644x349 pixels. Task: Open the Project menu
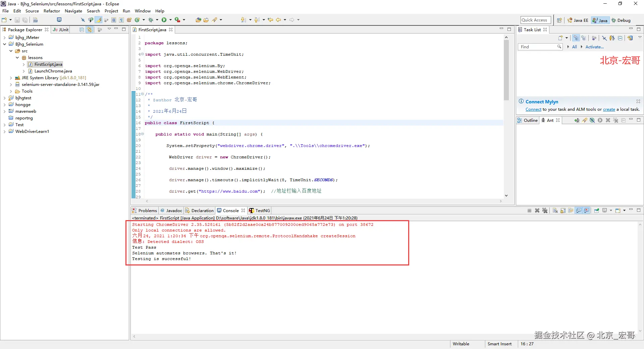pyautogui.click(x=111, y=11)
